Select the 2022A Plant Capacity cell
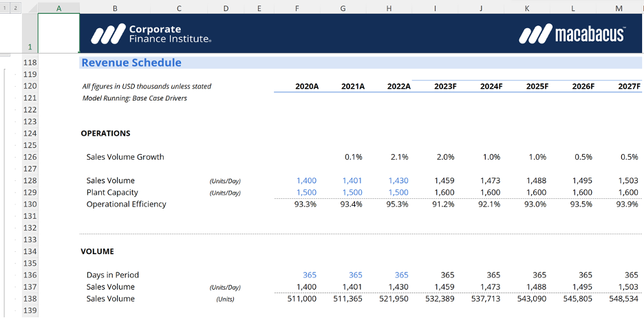 [398, 193]
